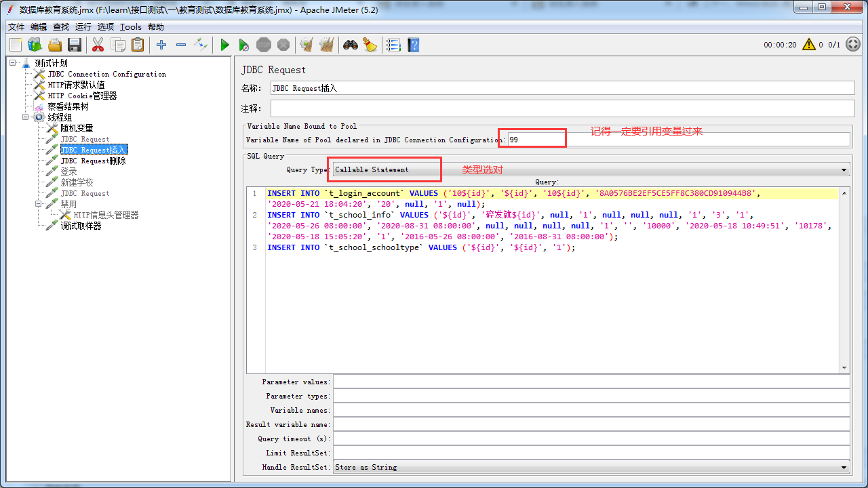868x488 pixels.
Task: Click line 3 of the SQL query text
Action: (421, 248)
